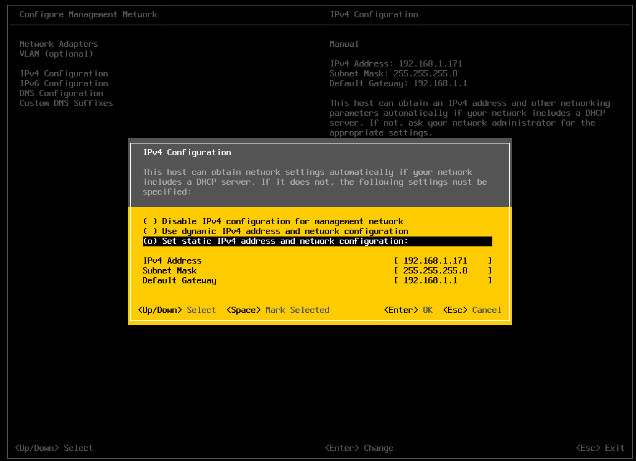Click <Up/Down> Select in bottom bar
Screen dimensions: 636x461
tap(54, 448)
